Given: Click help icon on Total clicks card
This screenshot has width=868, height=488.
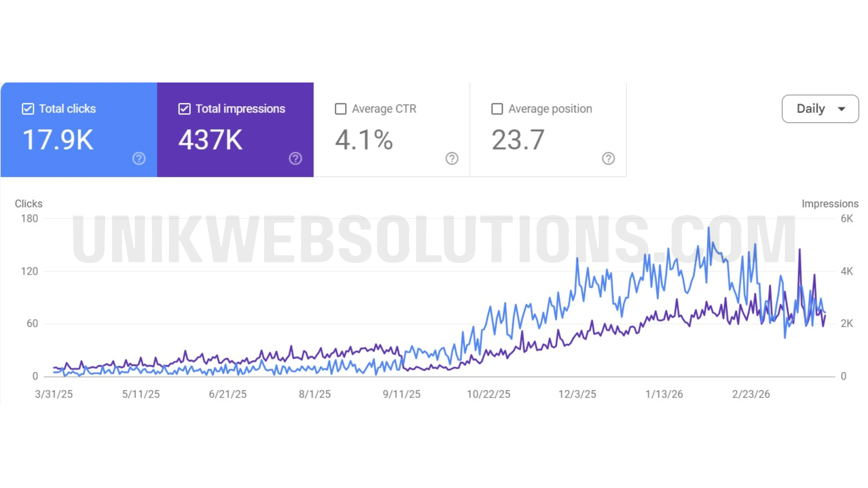Looking at the screenshot, I should click(139, 158).
